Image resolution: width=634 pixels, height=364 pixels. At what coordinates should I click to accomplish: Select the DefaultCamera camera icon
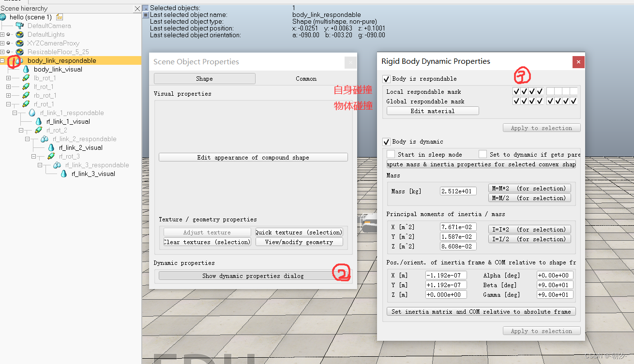19,26
